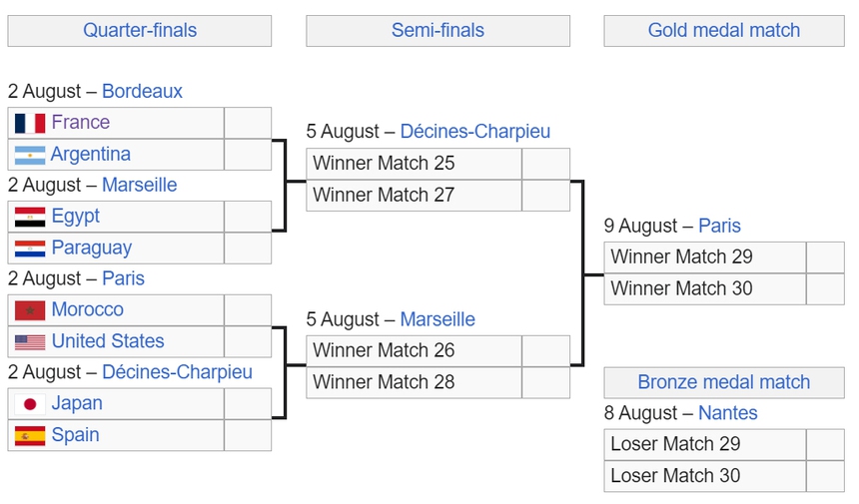Open the Semi-finals header link
This screenshot has width=859, height=504.
pyautogui.click(x=437, y=30)
